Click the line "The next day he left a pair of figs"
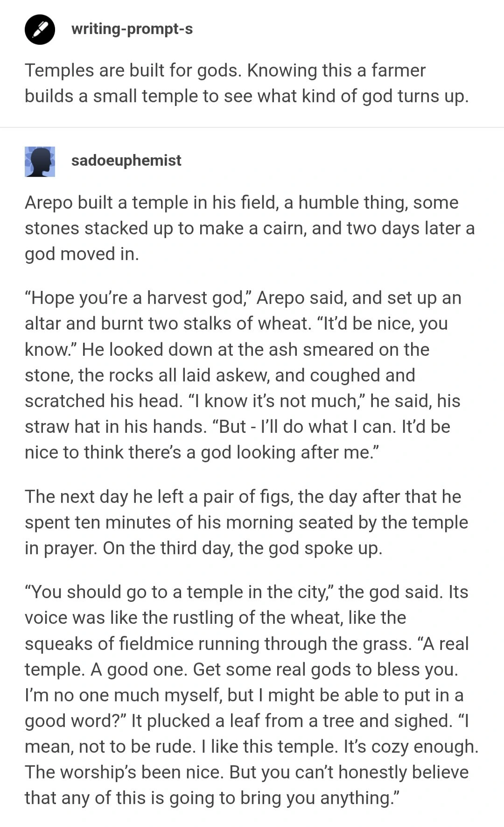This screenshot has width=504, height=827. coord(159,497)
